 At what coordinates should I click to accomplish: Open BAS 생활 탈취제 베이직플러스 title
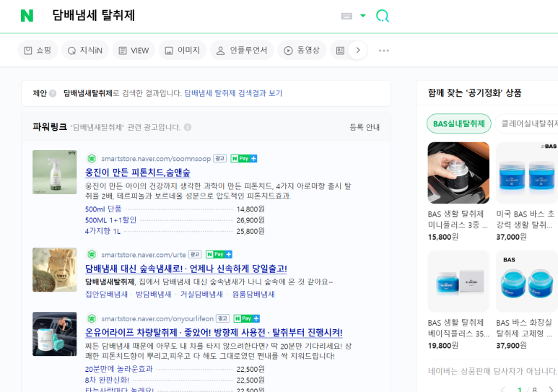coord(458,328)
